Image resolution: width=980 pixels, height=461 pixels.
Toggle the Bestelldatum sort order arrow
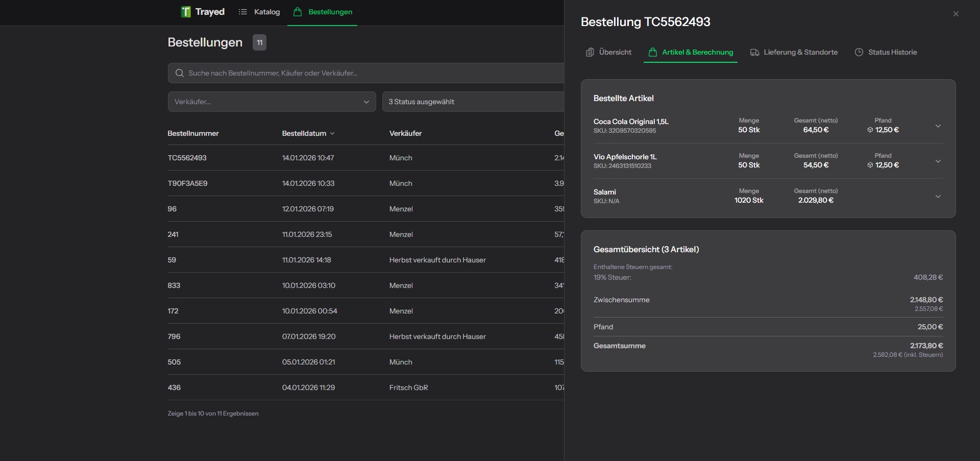click(332, 133)
